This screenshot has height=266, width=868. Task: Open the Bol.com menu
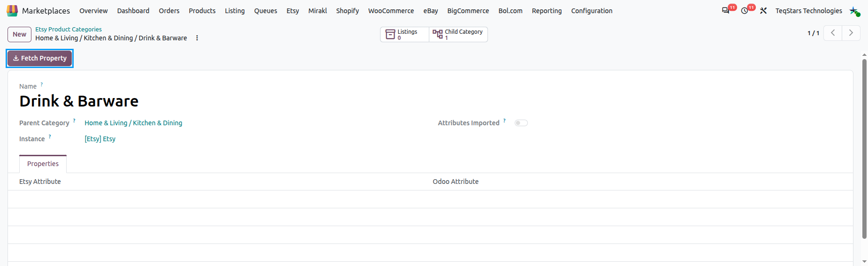510,11
